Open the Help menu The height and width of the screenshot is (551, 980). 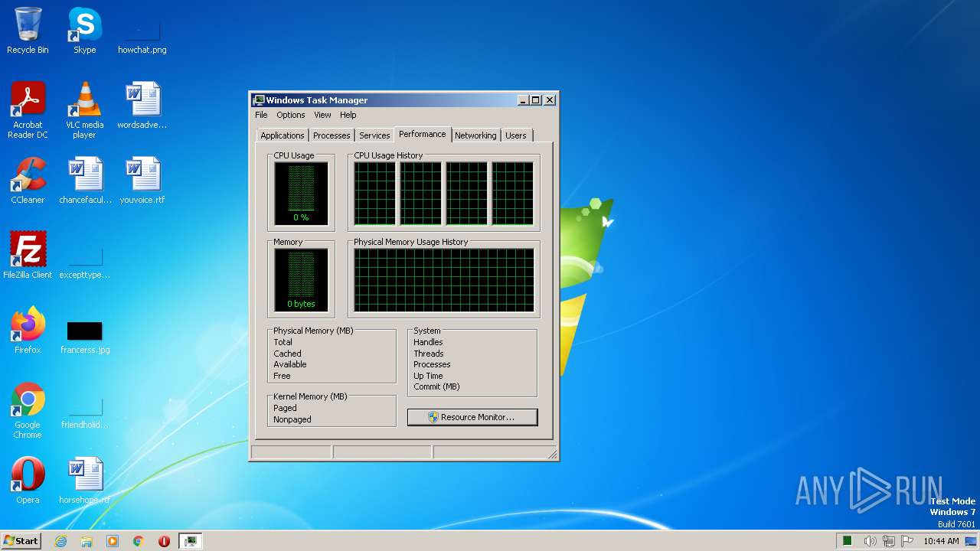[348, 115]
